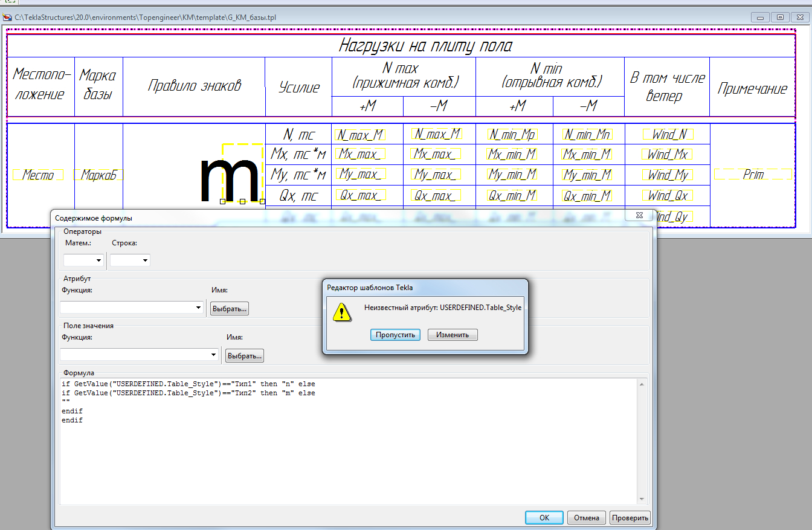Viewport: 812px width, 530px height.
Task: Click Проверить to validate formula
Action: (630, 517)
